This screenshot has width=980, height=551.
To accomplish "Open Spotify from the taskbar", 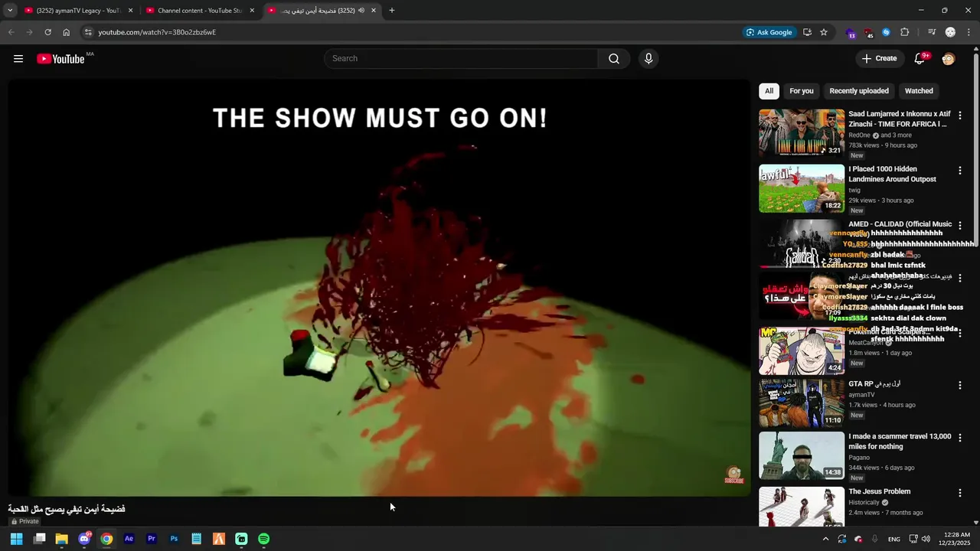I will tap(263, 539).
